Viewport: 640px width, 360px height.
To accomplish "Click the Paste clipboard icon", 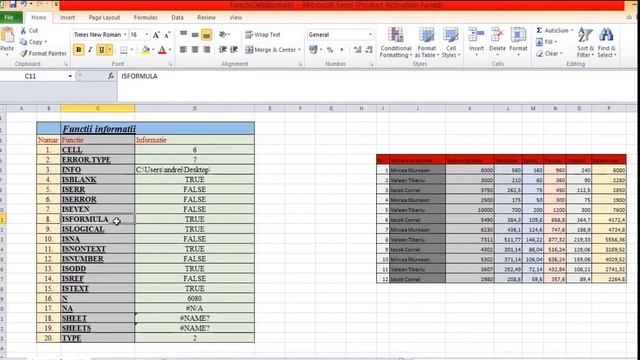I will point(7,36).
